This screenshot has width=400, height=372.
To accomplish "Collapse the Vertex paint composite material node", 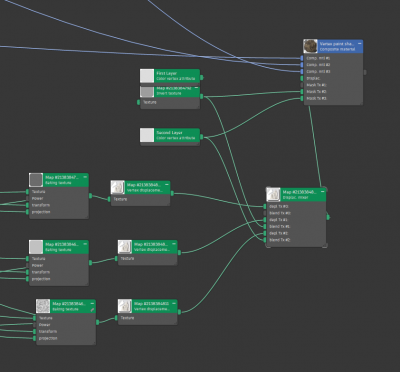I will coord(360,44).
